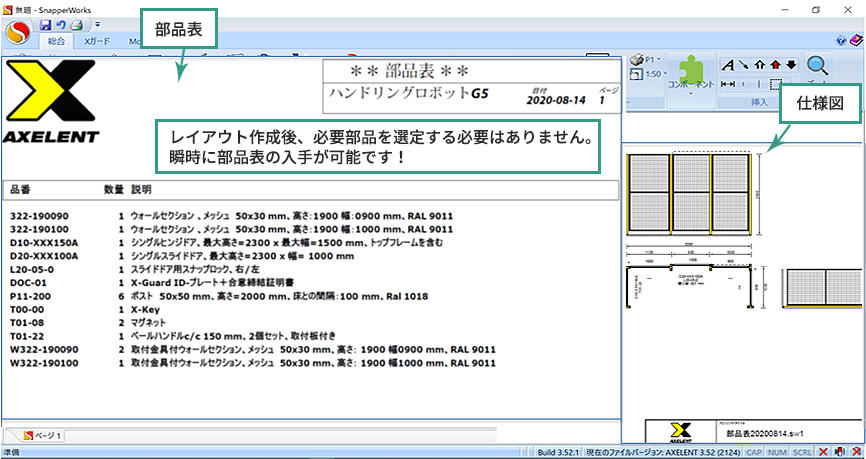Image resolution: width=866 pixels, height=459 pixels.
Task: Click Build 3.52.1 in the status bar
Action: 558,452
